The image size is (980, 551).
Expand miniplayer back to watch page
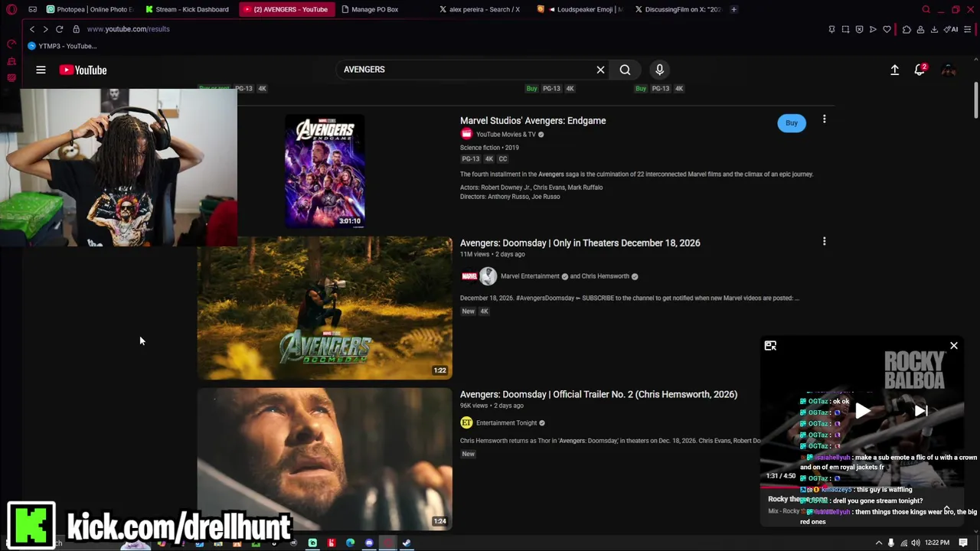pos(770,346)
